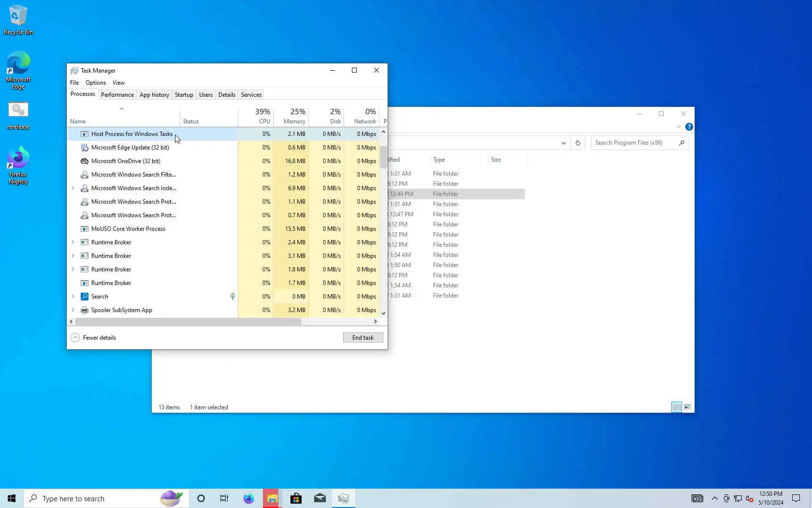
Task: Switch to the Users tab
Action: (206, 95)
